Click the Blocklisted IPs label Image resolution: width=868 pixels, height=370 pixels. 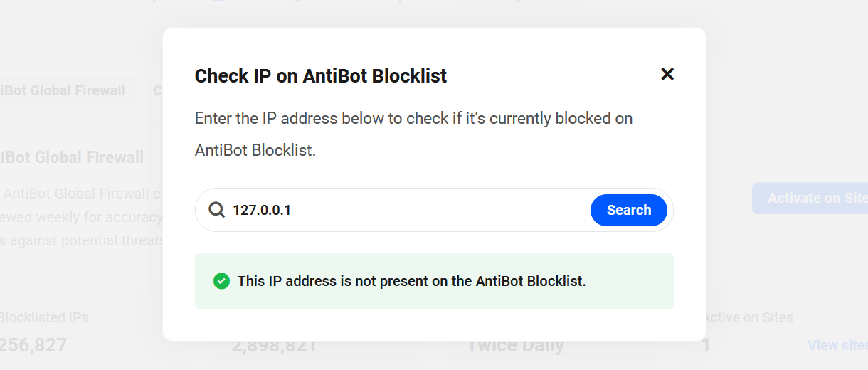tap(44, 317)
